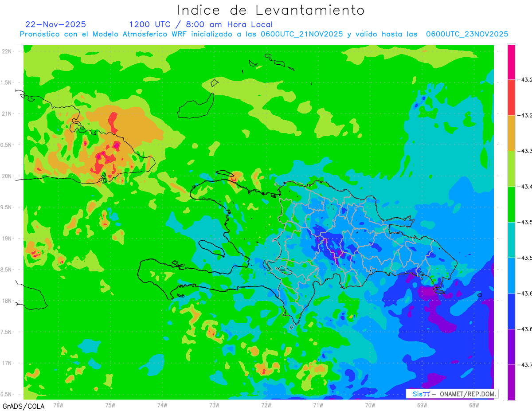Image resolution: width=532 pixels, height=411 pixels.
Task: Click the "0.5N" latitude tick label
Action: tap(6, 145)
